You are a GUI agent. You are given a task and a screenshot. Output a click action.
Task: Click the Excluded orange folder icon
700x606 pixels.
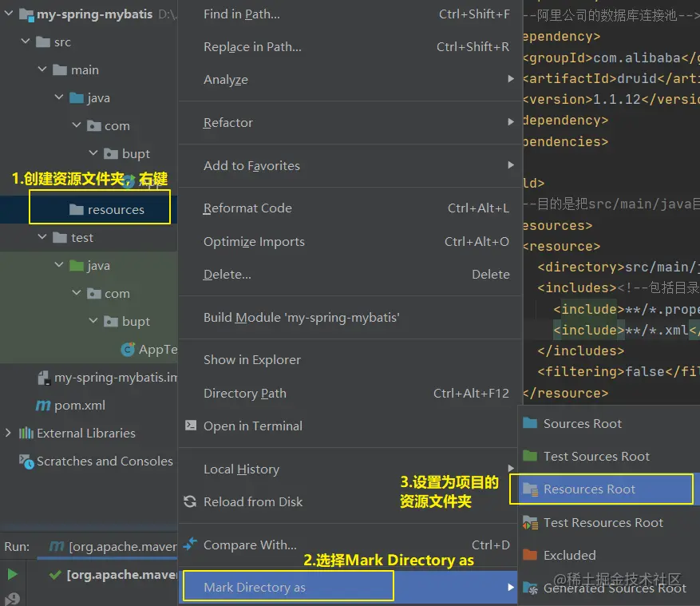point(530,555)
